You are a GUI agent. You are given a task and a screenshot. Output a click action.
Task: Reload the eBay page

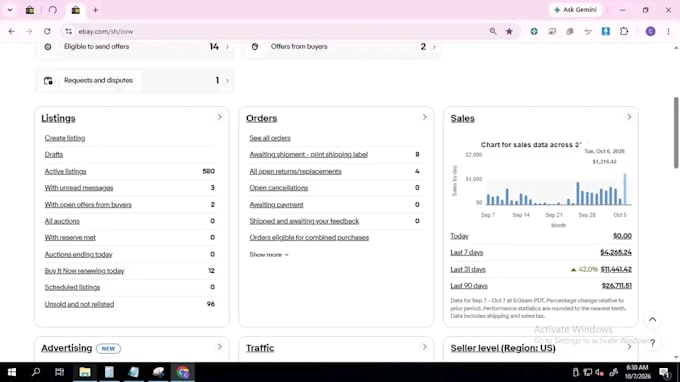tap(47, 32)
